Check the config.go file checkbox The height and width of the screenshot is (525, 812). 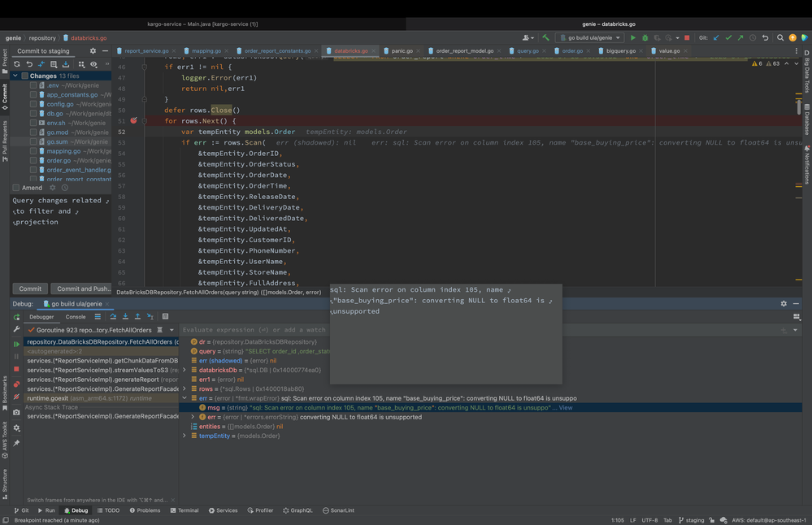tap(33, 104)
